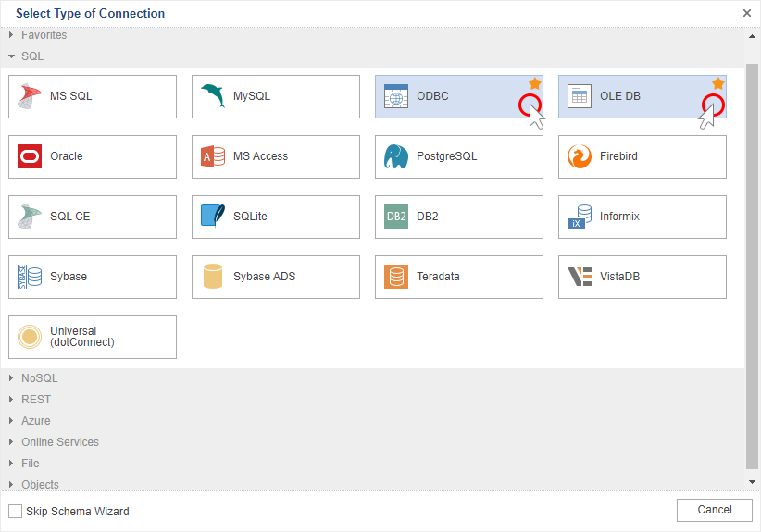
Task: Toggle the favorite star on OLE DB
Action: pyautogui.click(x=718, y=83)
